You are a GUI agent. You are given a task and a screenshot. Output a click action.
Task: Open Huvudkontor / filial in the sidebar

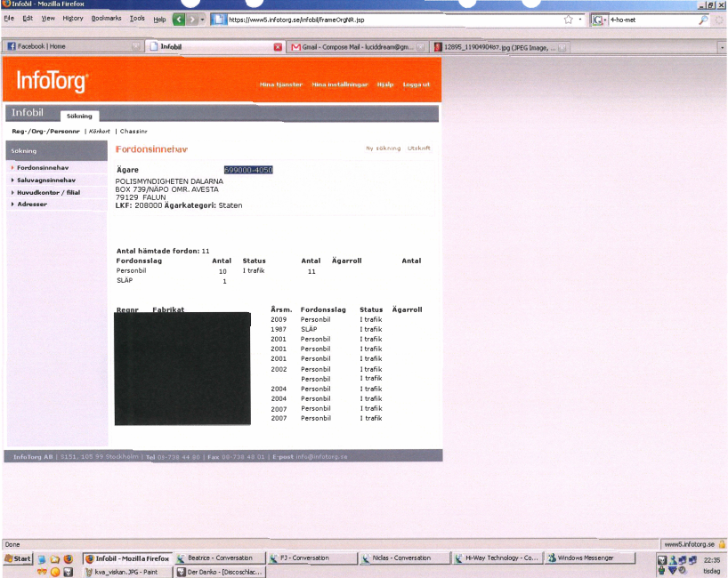tap(48, 192)
